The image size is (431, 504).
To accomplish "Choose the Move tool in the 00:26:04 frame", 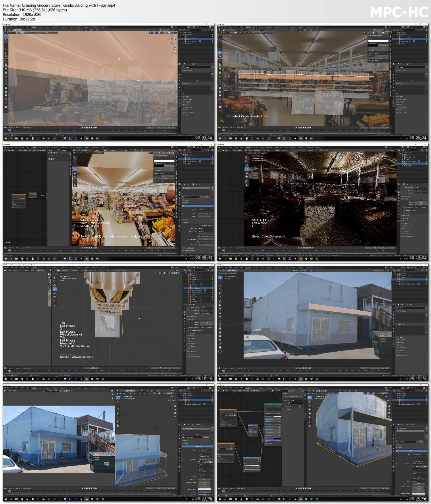I will (309, 406).
